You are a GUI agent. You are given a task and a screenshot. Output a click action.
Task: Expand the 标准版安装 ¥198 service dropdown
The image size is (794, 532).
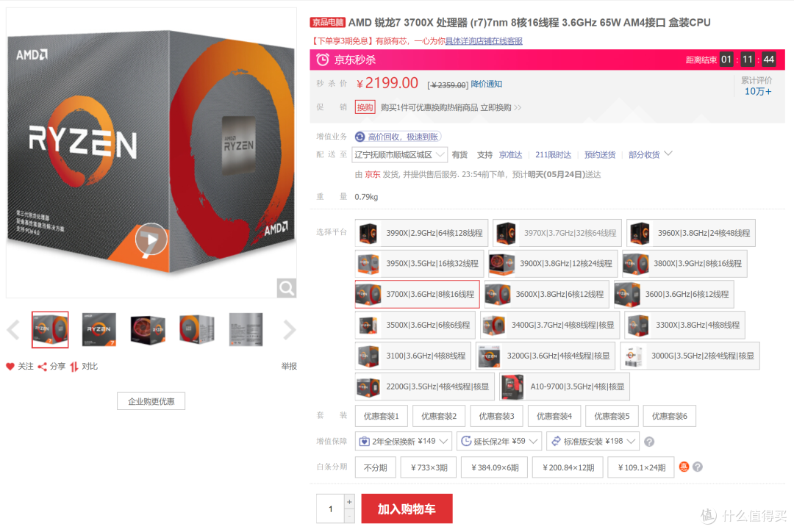(x=593, y=441)
